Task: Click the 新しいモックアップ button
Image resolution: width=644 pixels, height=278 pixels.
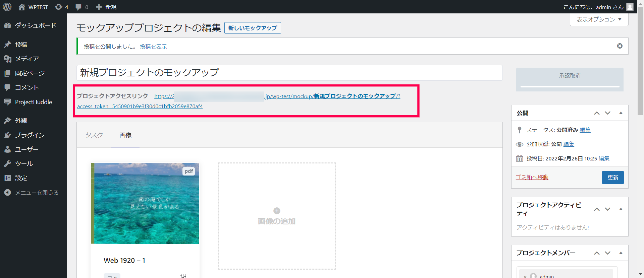Action: (x=253, y=28)
